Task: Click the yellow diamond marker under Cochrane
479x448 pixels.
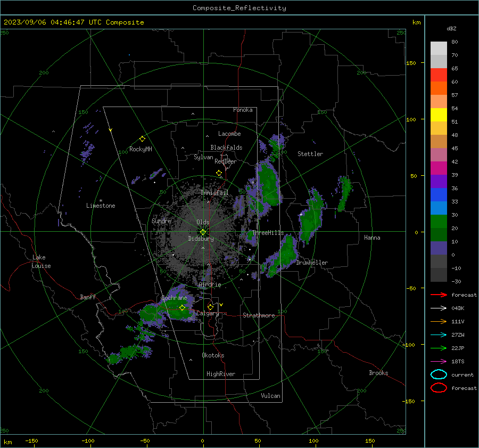Action: (183, 307)
